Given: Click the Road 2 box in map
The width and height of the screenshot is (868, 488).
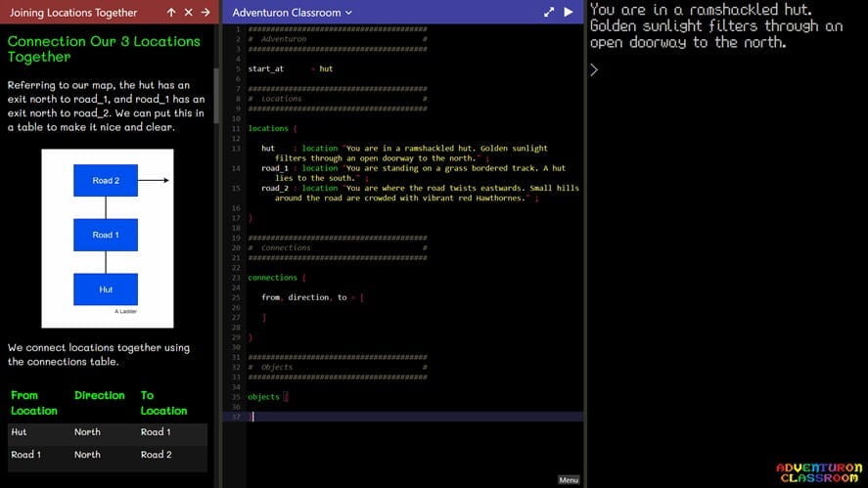Looking at the screenshot, I should pyautogui.click(x=106, y=181).
